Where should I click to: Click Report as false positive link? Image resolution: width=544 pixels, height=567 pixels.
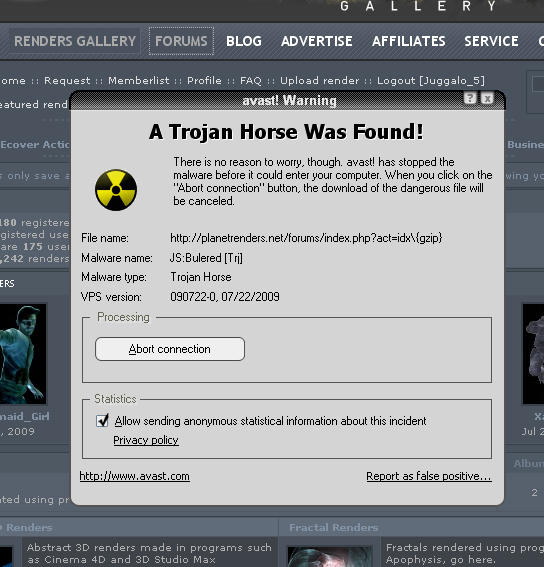[x=429, y=476]
